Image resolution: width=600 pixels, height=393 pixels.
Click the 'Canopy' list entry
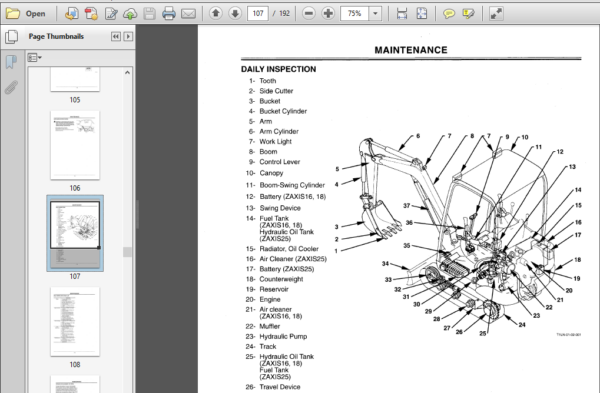pos(271,173)
